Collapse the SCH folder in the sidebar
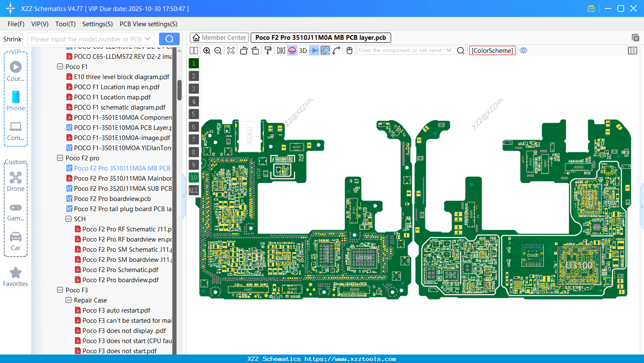Image resolution: width=644 pixels, height=363 pixels. pos(68,219)
